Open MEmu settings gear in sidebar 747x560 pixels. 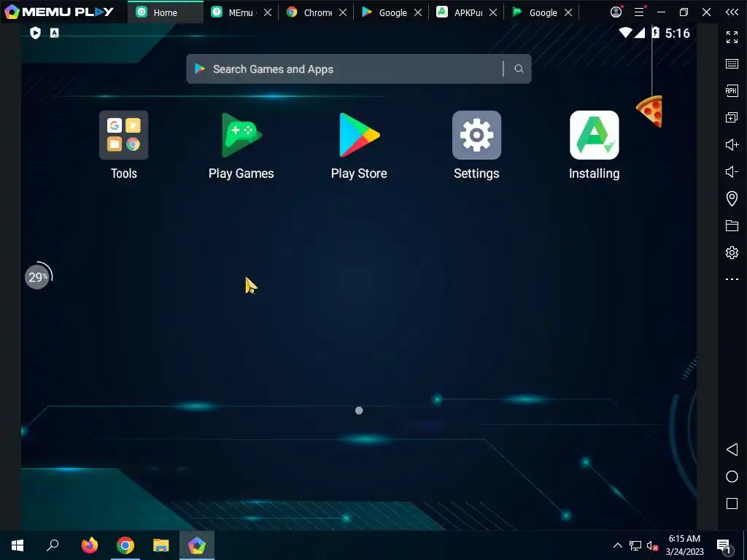click(x=732, y=252)
